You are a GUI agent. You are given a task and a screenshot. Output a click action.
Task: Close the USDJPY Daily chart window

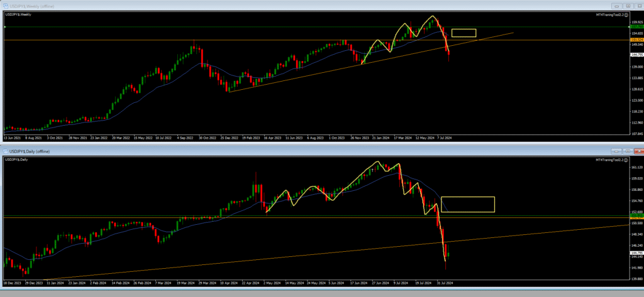point(638,151)
